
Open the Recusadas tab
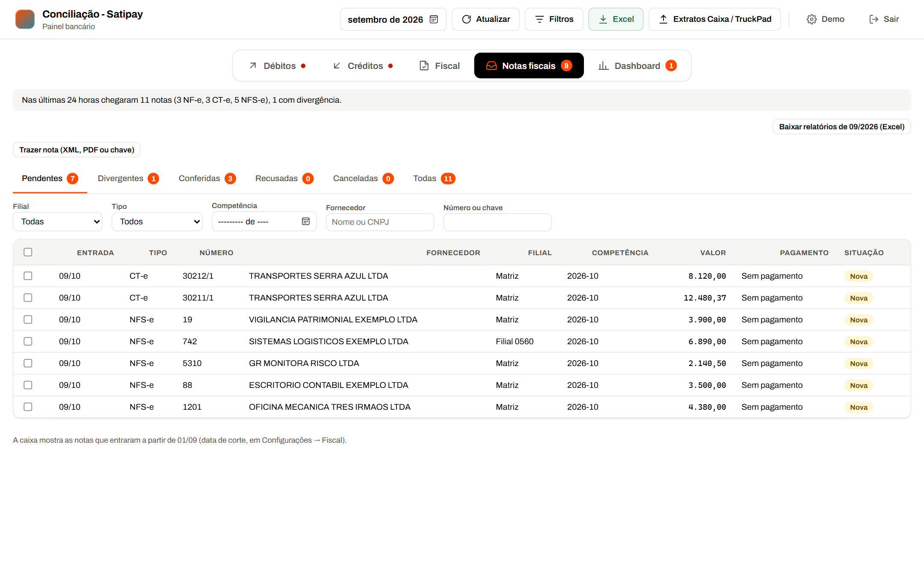[x=284, y=179]
